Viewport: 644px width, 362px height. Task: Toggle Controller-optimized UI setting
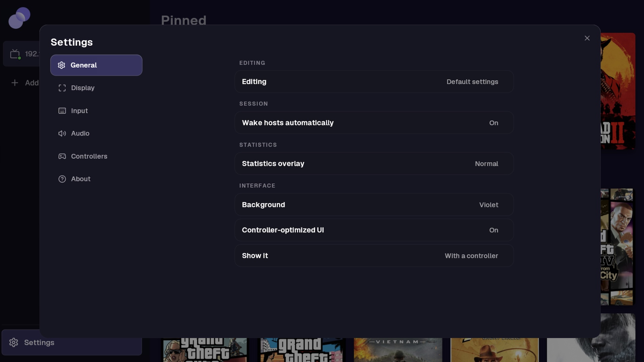pyautogui.click(x=374, y=230)
